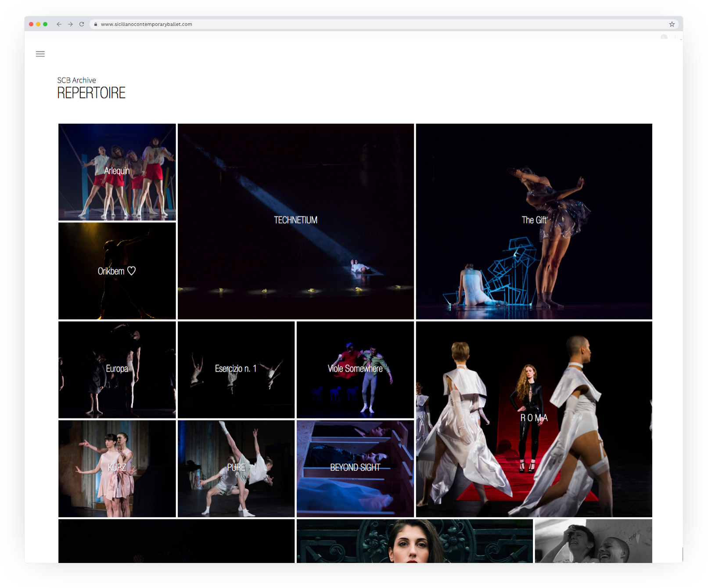Image resolution: width=708 pixels, height=588 pixels.
Task: Minimize the window with yellow button
Action: [38, 24]
